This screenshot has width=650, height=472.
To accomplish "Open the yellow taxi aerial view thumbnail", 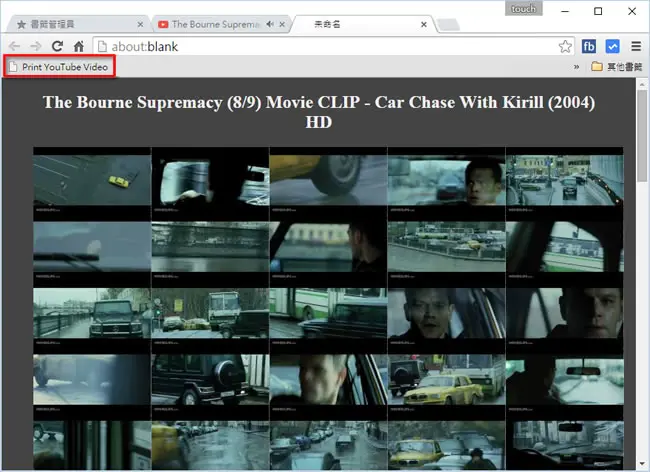I will click(92, 180).
